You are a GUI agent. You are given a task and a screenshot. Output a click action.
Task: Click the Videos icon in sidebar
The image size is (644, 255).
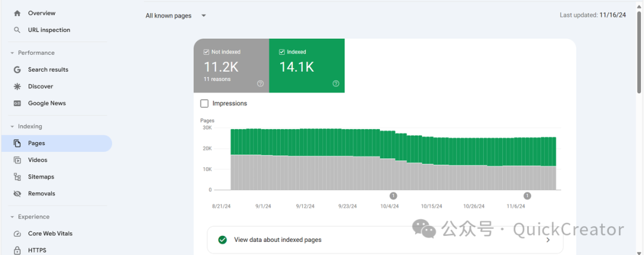pos(17,160)
